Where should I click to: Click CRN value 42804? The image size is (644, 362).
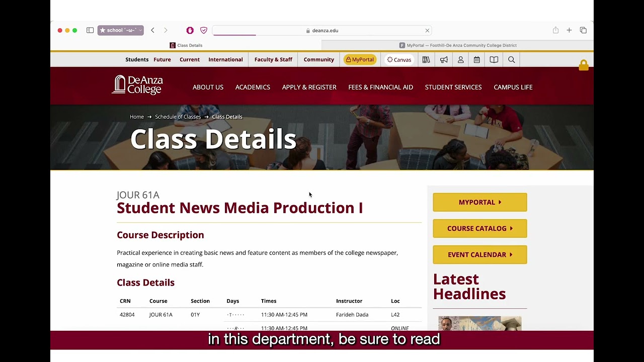pyautogui.click(x=127, y=315)
